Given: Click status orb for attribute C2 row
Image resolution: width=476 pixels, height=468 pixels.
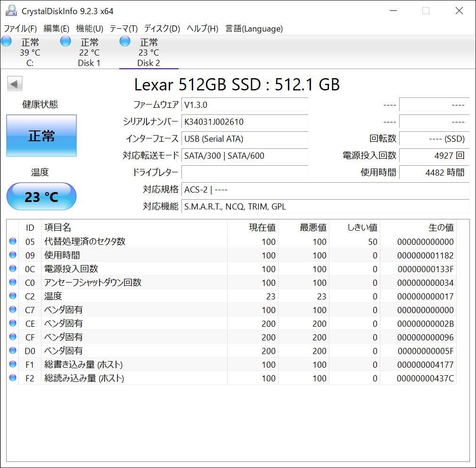Looking at the screenshot, I should click(13, 296).
